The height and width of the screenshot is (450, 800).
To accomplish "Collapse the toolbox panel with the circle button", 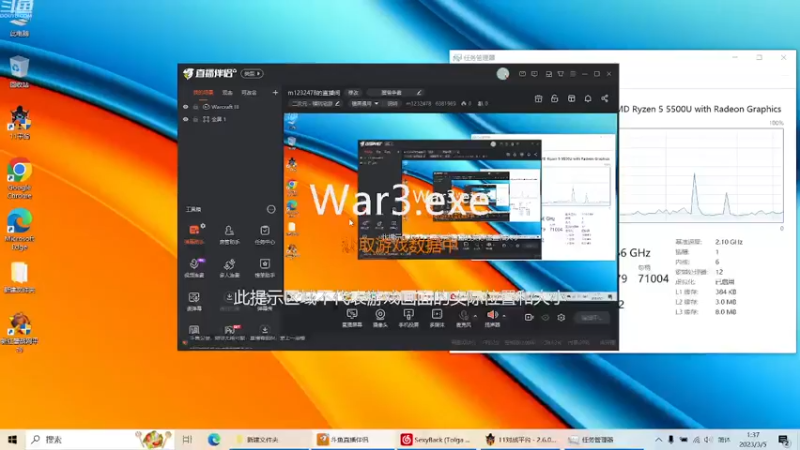I will (271, 209).
